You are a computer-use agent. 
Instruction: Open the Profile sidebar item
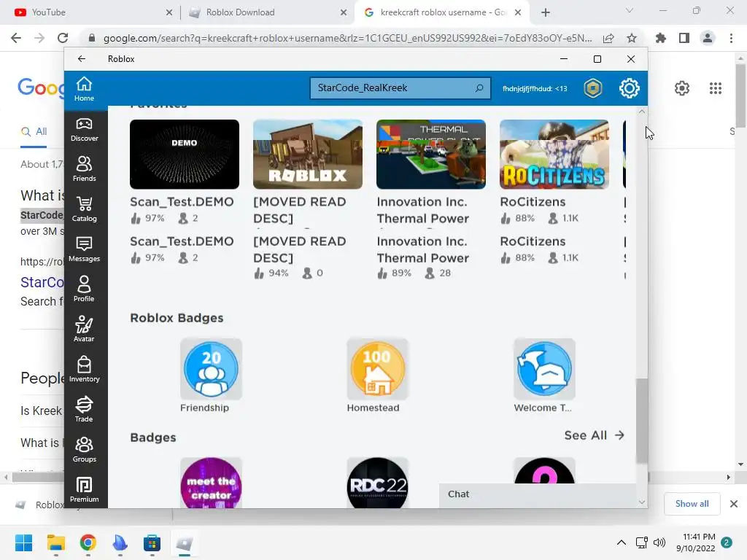click(x=85, y=289)
